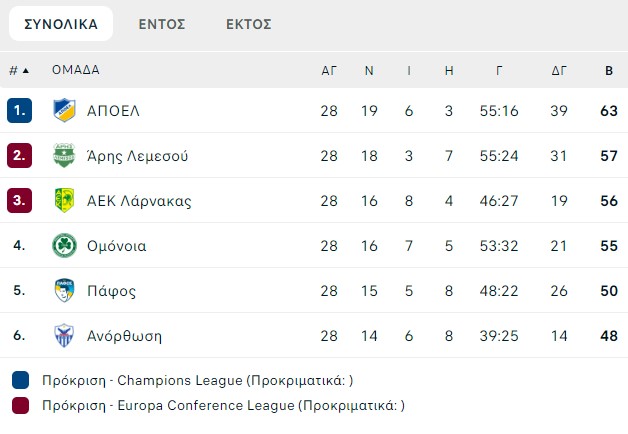The width and height of the screenshot is (628, 434).
Task: Click the maroon position 2 badge
Action: click(x=19, y=155)
